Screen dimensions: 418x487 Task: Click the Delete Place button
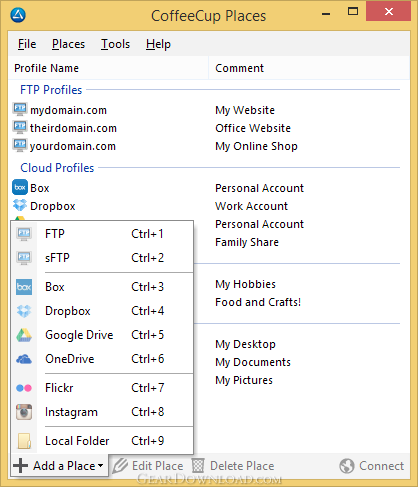233,466
